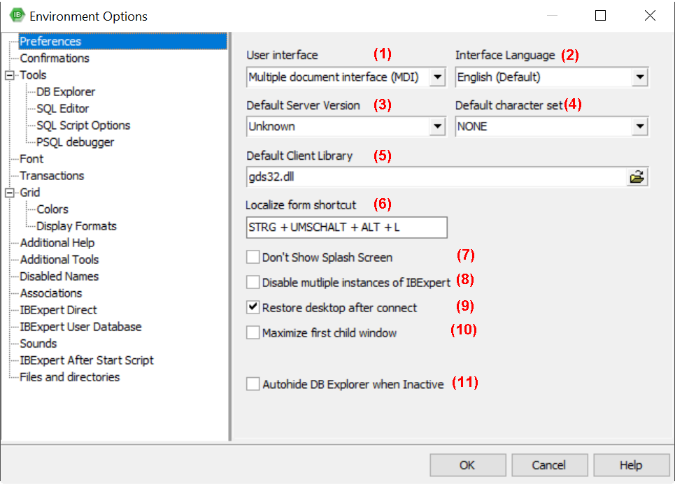Collapse the Grid tree node

10,193
